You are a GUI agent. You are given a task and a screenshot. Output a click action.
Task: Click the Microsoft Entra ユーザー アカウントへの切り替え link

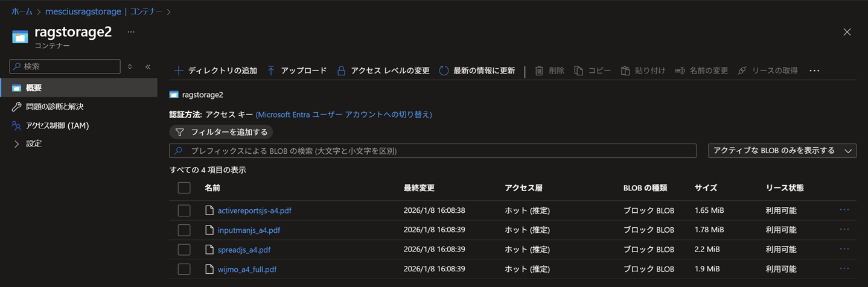[x=343, y=114]
